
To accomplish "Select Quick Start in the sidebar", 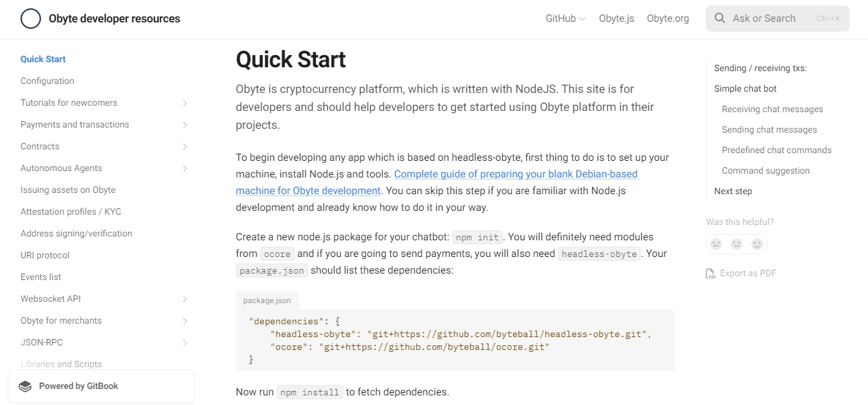I will 43,59.
